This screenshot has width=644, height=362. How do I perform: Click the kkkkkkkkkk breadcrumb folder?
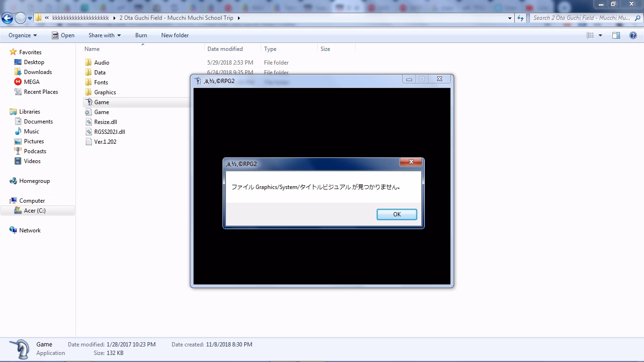[81, 18]
